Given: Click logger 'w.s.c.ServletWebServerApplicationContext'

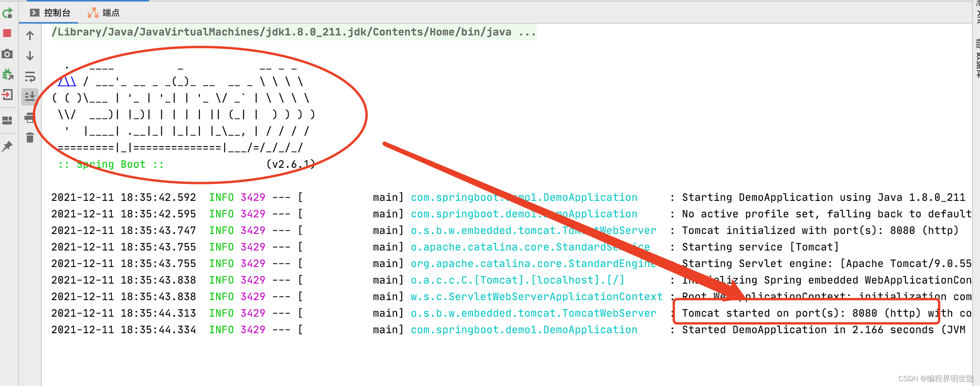Looking at the screenshot, I should (537, 297).
